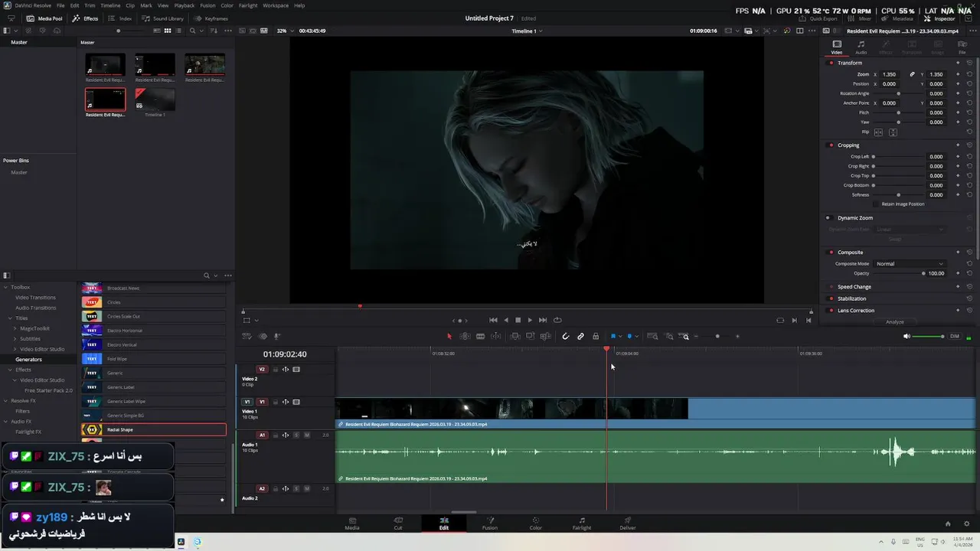980x551 pixels.
Task: Reset the Rotation Angle value
Action: (969, 93)
